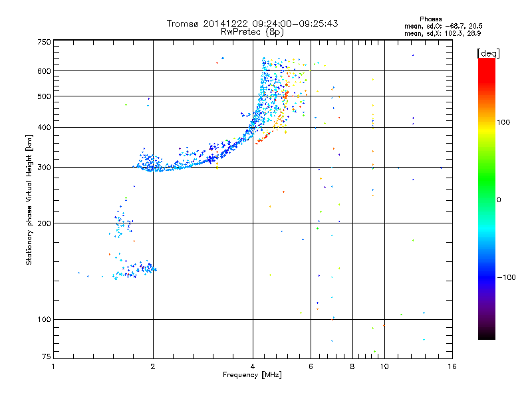Click the y-axis '100' tick label
532x399 pixels.
pos(44,320)
